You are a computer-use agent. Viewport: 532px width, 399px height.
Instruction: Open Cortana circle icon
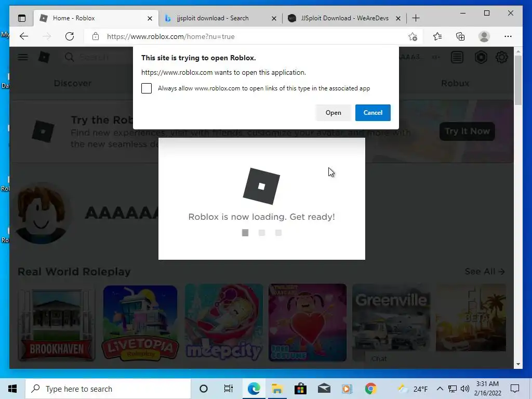(204, 389)
